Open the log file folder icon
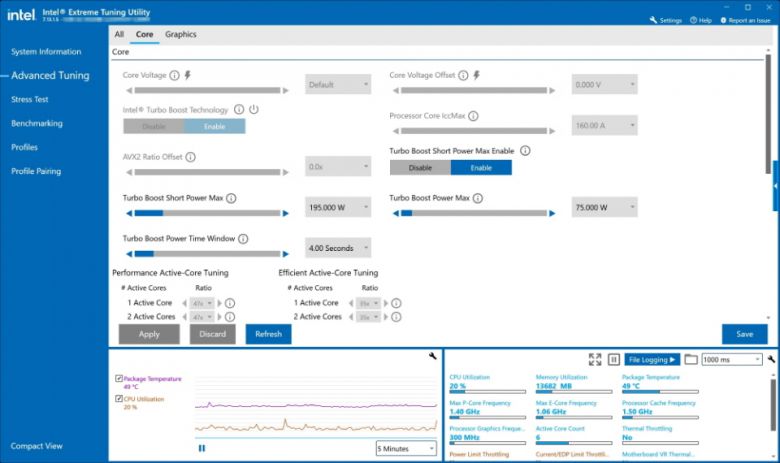Viewport: 780px width, 463px height. pos(691,359)
